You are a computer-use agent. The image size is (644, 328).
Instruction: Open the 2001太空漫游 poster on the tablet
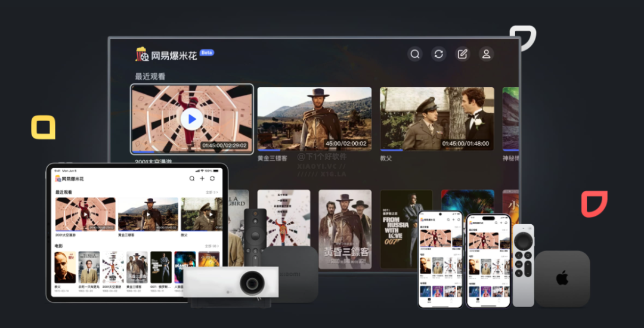[x=113, y=267]
